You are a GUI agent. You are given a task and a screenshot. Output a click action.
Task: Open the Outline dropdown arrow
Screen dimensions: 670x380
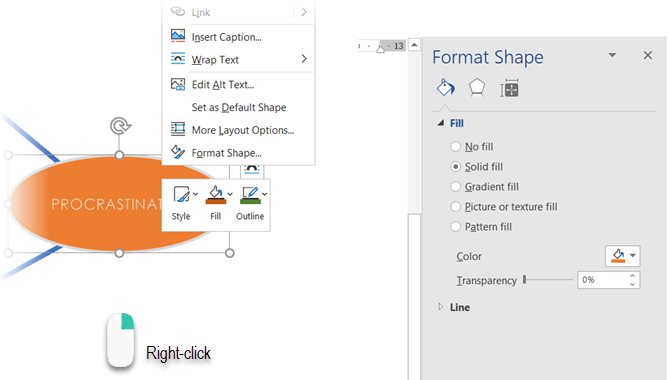pos(264,194)
